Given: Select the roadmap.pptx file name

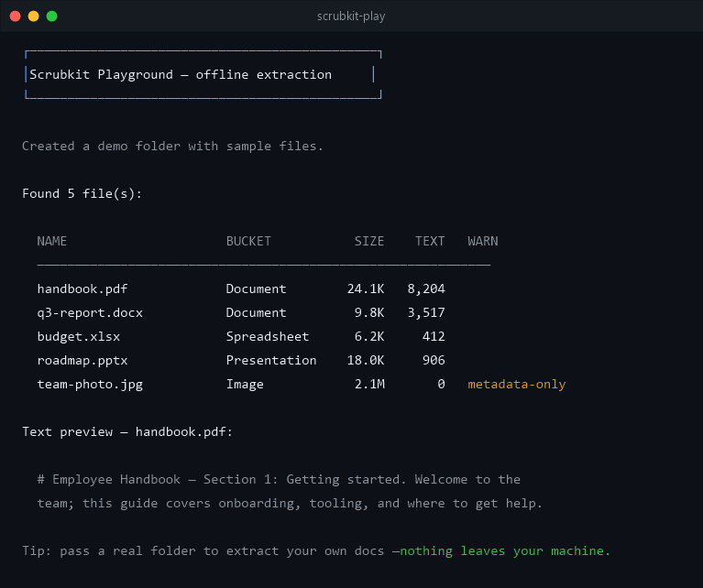Looking at the screenshot, I should (x=82, y=360).
